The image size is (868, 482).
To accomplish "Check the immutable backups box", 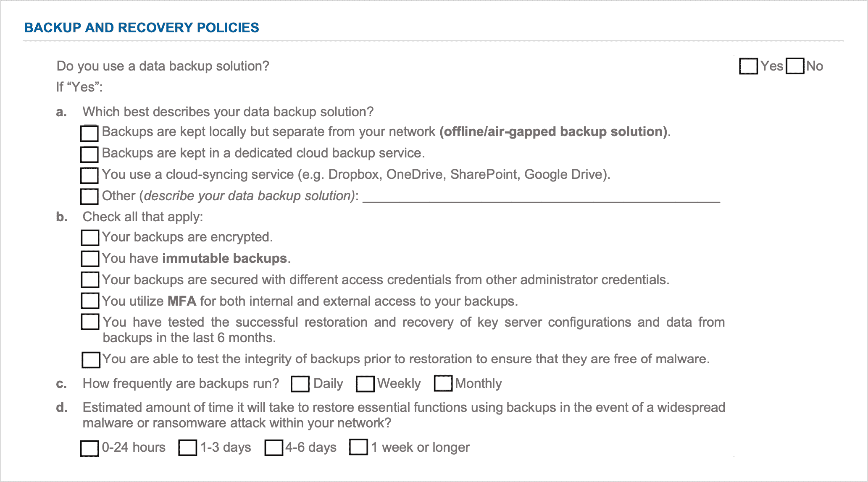I will [90, 259].
